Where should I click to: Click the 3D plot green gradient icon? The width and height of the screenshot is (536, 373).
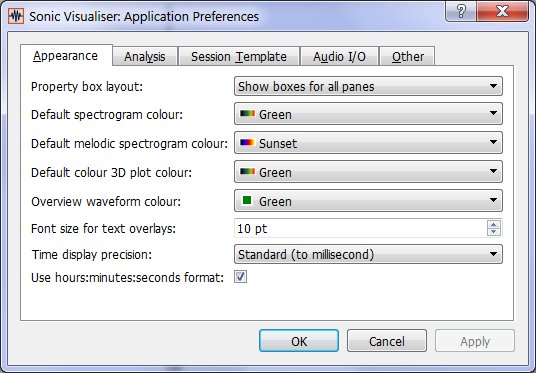click(x=247, y=172)
